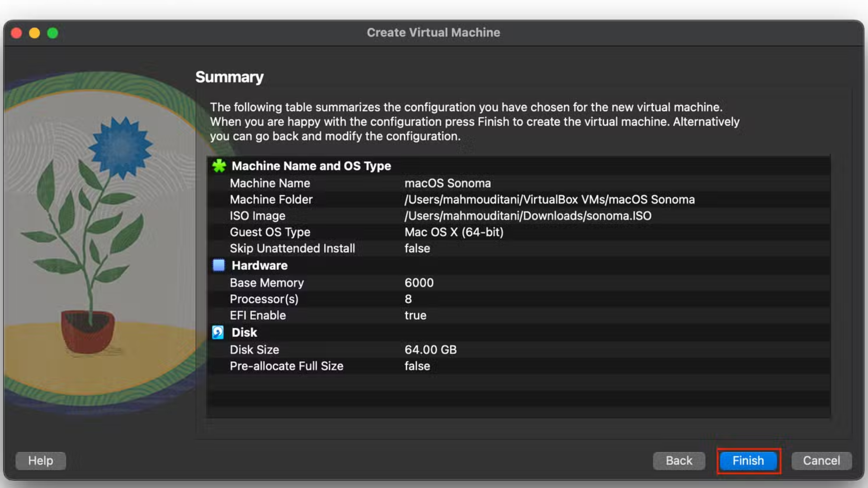Zoom the window with the green button
Screen dimensions: 868x488
point(52,33)
